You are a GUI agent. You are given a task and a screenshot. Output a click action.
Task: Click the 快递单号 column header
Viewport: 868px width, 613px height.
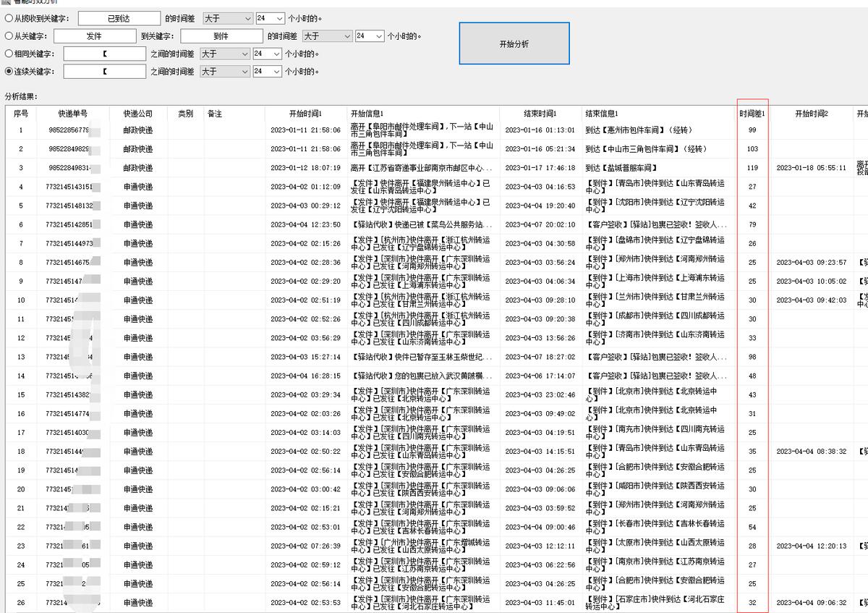click(x=73, y=114)
